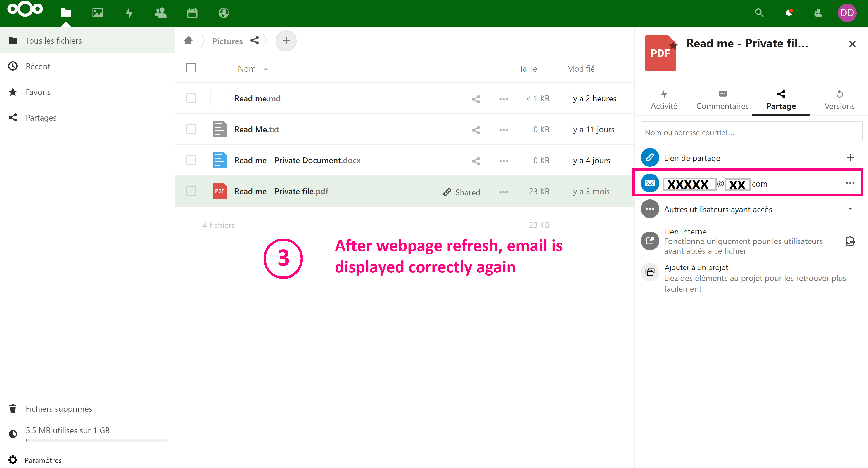Open the Activity lightning icon in header
The image size is (868, 468).
129,13
